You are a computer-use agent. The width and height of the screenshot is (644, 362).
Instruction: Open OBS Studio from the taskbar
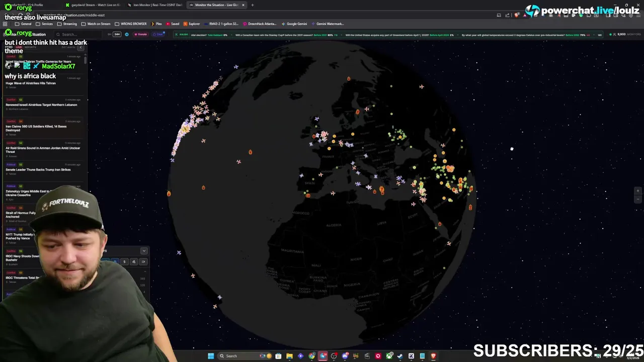click(x=334, y=356)
